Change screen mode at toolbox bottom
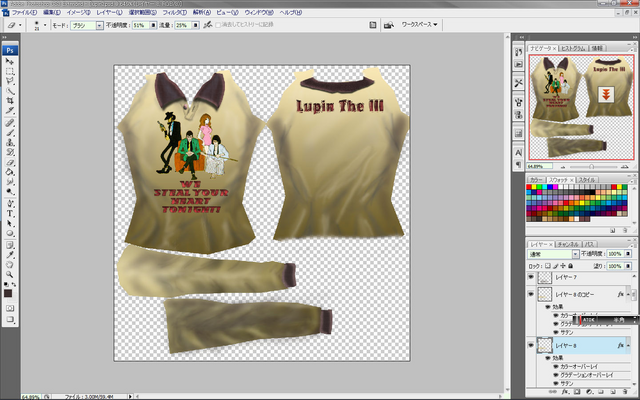640x400 pixels. point(10,319)
